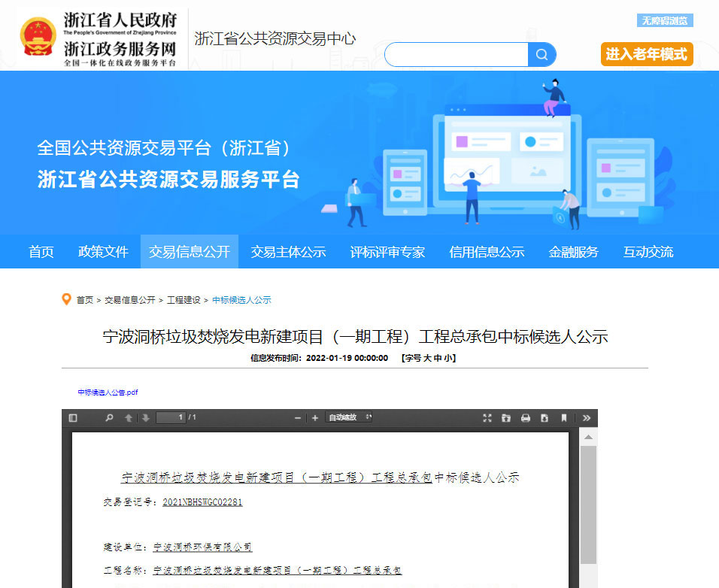Image resolution: width=719 pixels, height=588 pixels.
Task: Expand PDF viewer additional tools menu
Action: tap(587, 418)
